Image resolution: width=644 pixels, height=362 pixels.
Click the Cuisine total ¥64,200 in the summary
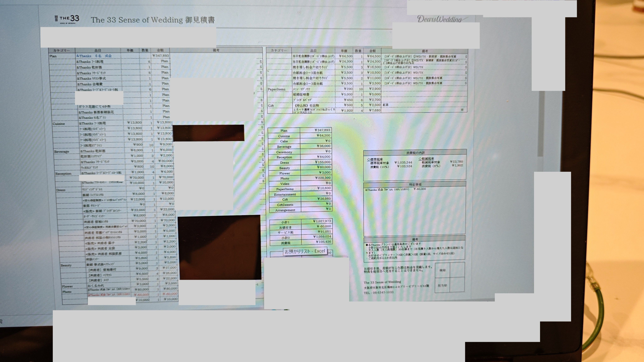(x=324, y=135)
